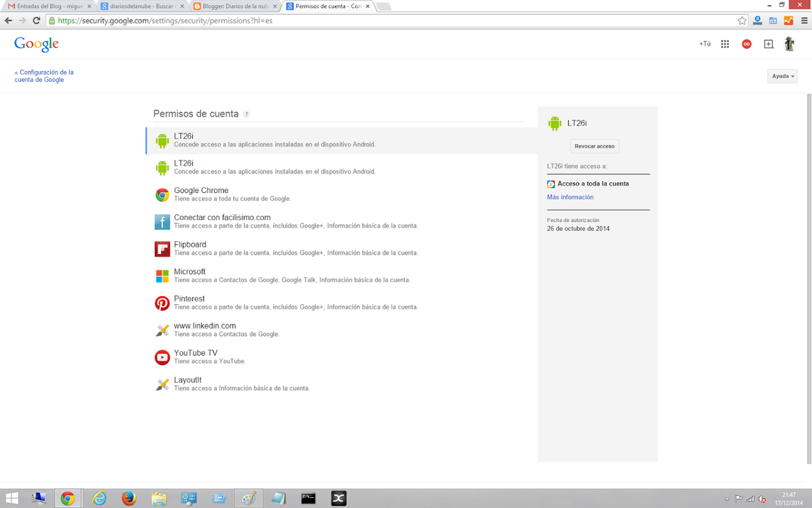Screen dimensions: 812x508
Task: Click the YouTube TV icon
Action: tap(162, 357)
